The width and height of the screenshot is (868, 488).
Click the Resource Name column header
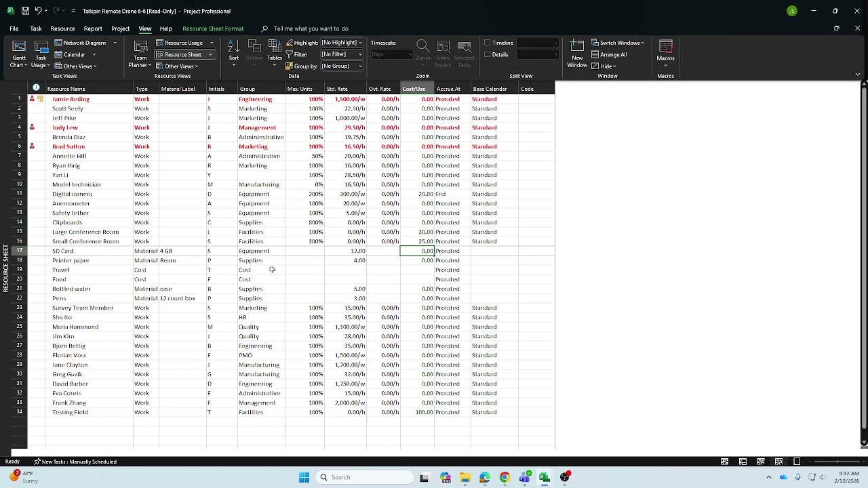(x=89, y=89)
